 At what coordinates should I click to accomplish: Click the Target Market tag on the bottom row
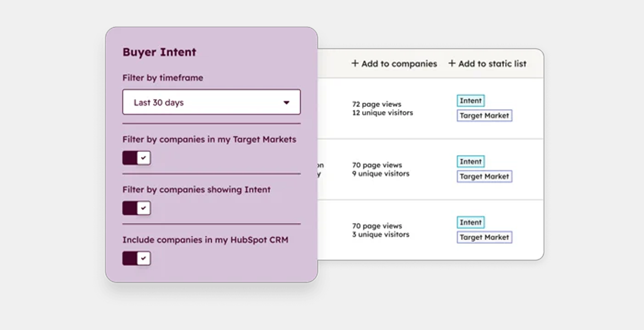(x=484, y=237)
